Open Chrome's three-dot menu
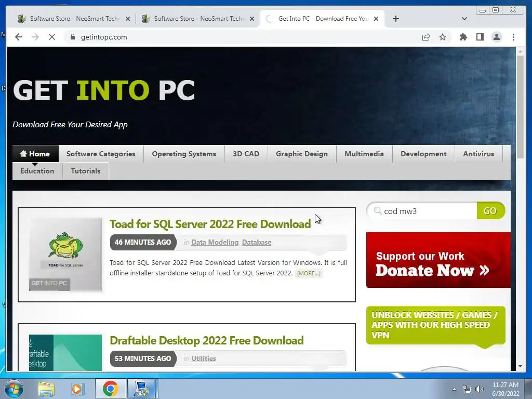532x399 pixels. (513, 37)
